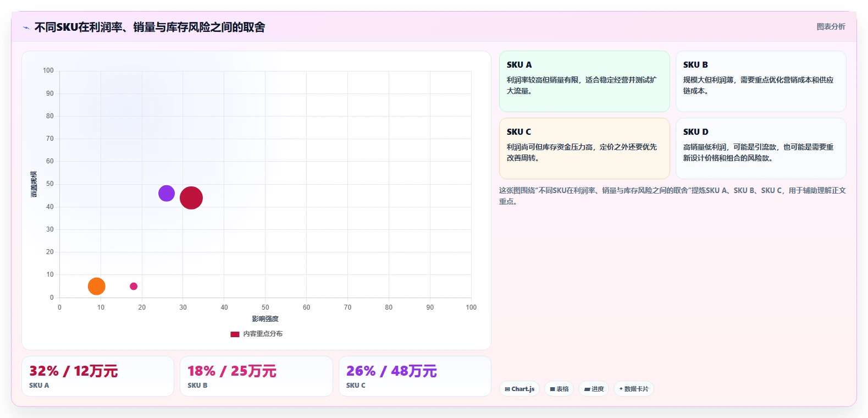This screenshot has width=868, height=418.
Task: Click the 图表分析 label
Action: click(x=831, y=26)
